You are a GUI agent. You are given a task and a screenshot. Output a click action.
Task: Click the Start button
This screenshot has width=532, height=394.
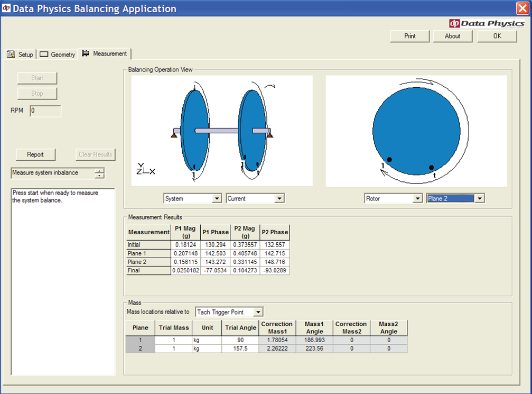(38, 78)
